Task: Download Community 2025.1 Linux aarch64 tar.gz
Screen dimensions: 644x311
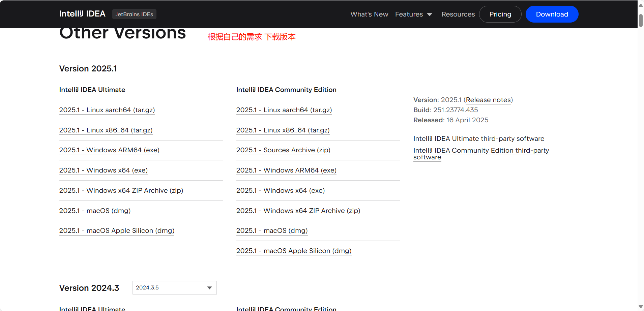Action: click(x=284, y=110)
